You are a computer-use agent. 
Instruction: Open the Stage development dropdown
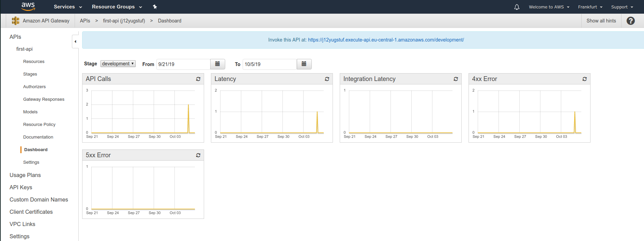pos(118,64)
